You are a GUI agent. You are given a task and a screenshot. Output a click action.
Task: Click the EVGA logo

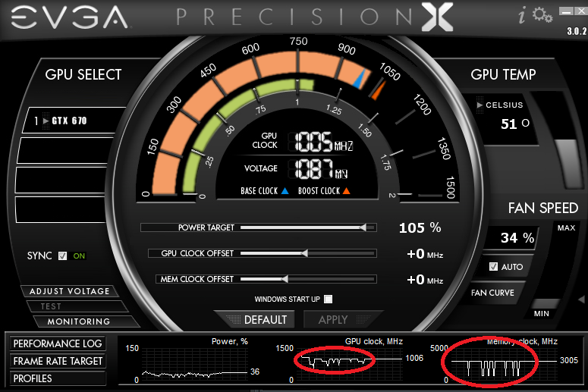[x=70, y=17]
